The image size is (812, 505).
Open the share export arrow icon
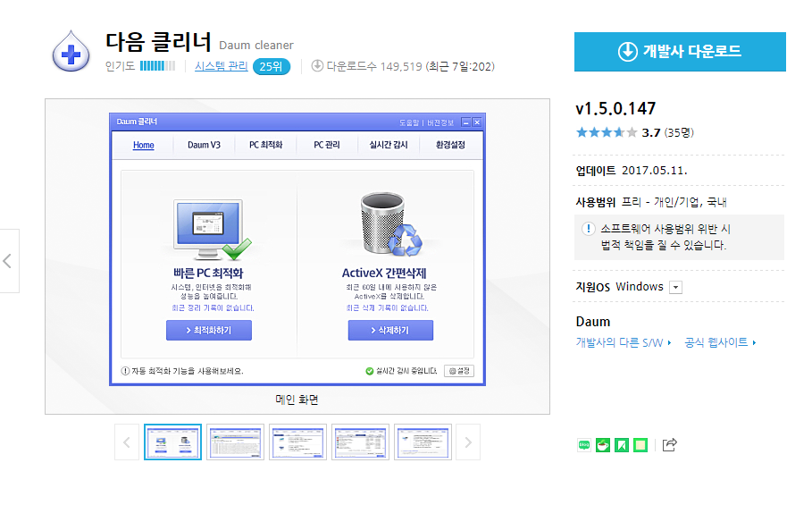670,445
